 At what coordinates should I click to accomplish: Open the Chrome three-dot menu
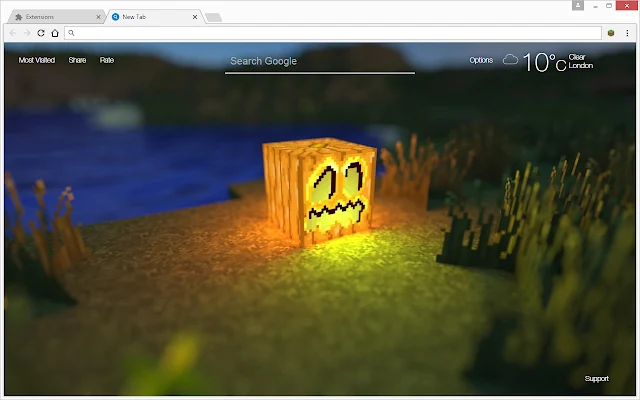click(627, 33)
